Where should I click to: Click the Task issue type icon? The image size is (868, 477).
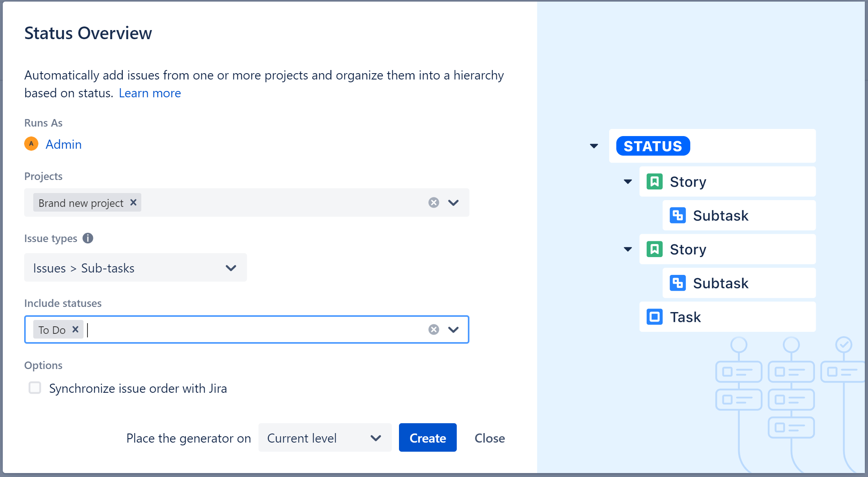tap(654, 317)
